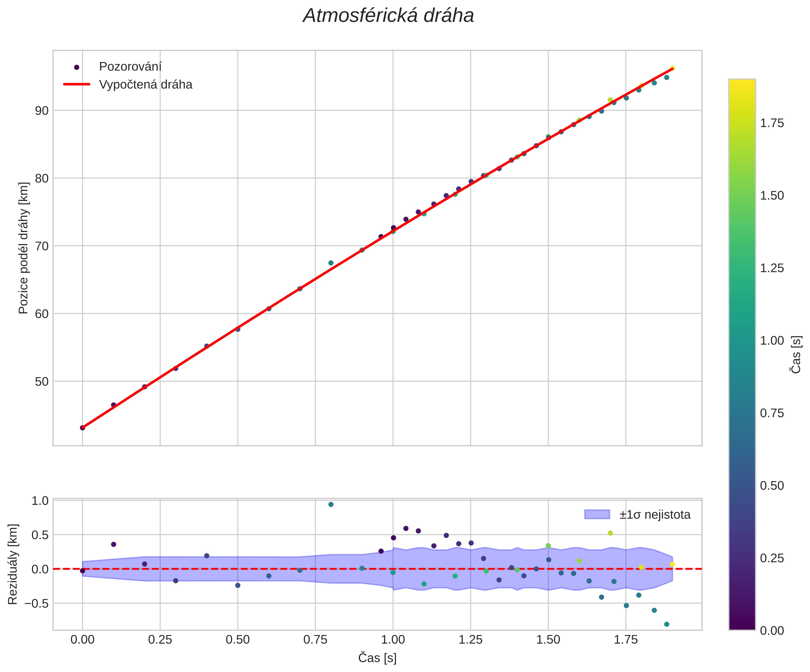810x672 pixels.
Task: Click the first observation point at time zero
Action: (82, 427)
